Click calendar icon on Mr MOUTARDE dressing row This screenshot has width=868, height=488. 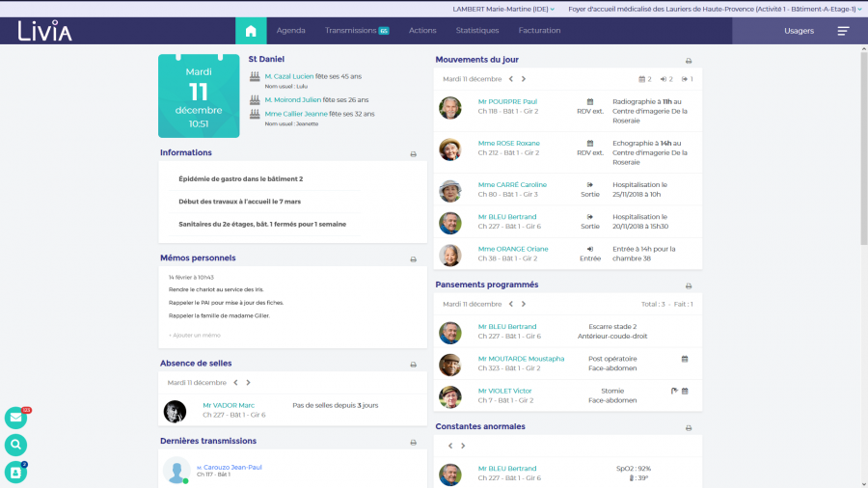(x=685, y=359)
